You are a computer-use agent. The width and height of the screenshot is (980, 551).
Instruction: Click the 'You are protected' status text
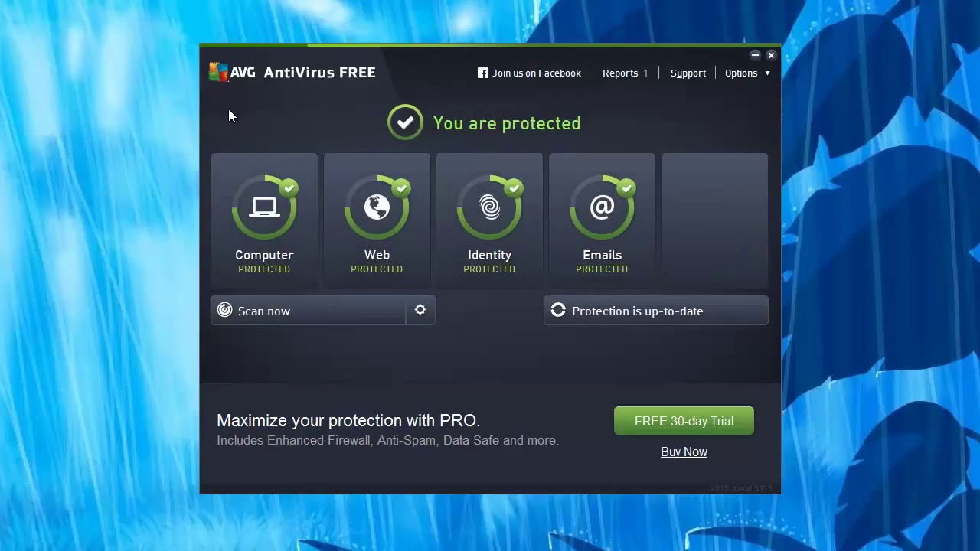pos(507,123)
